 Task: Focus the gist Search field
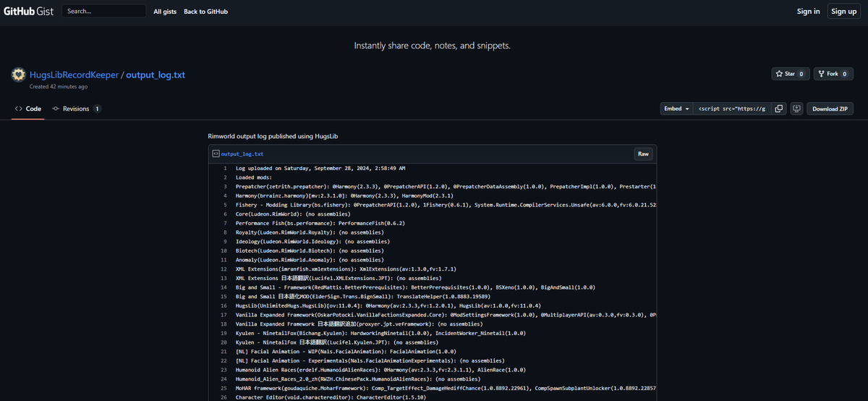(x=103, y=12)
